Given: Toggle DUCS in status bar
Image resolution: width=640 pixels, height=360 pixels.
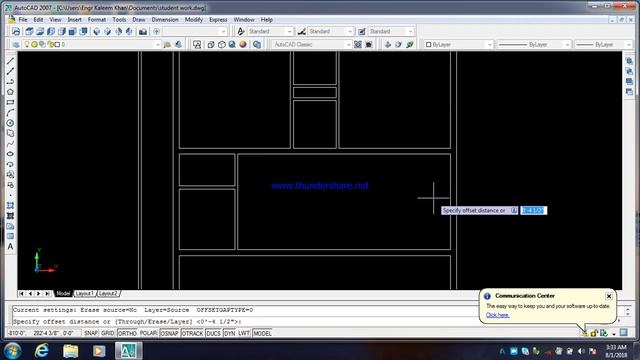Looking at the screenshot, I should [213, 333].
